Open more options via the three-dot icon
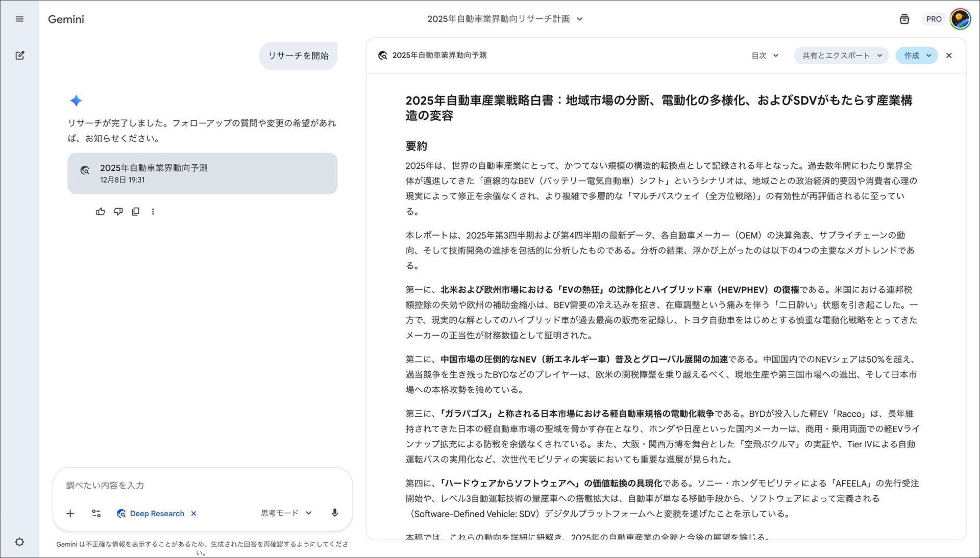 (153, 211)
